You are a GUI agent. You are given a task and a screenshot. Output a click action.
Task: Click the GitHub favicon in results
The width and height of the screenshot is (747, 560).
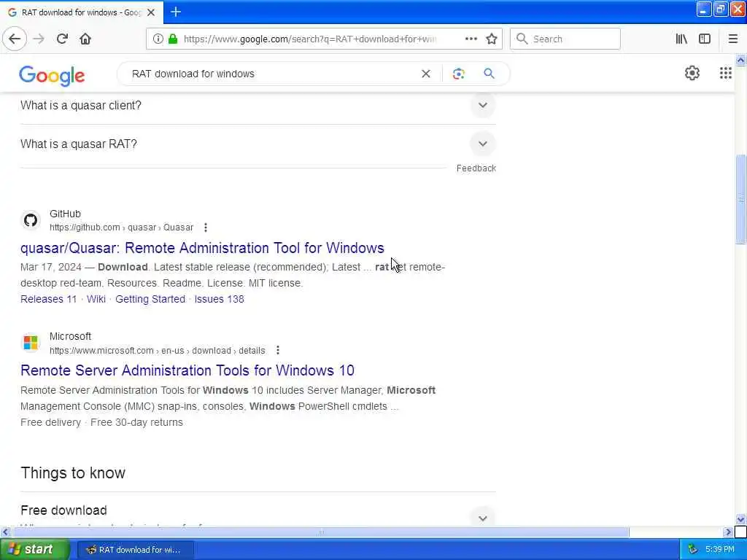click(x=31, y=220)
